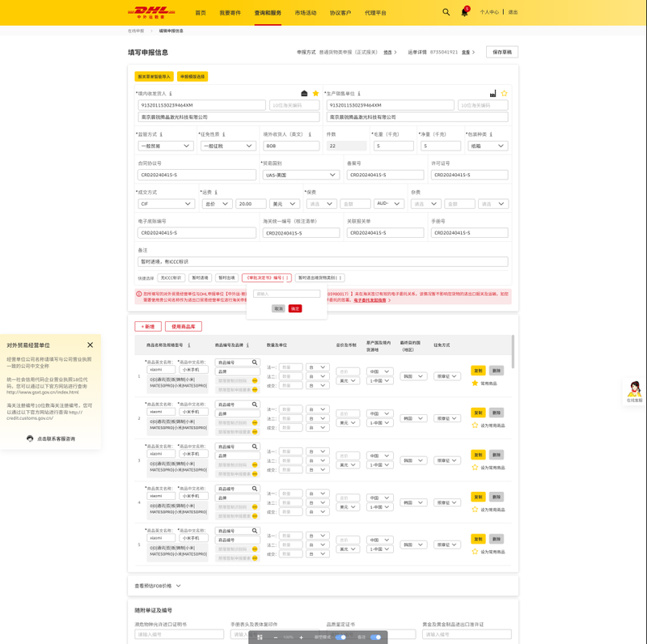Click the 合同协议号 input field

(197, 175)
